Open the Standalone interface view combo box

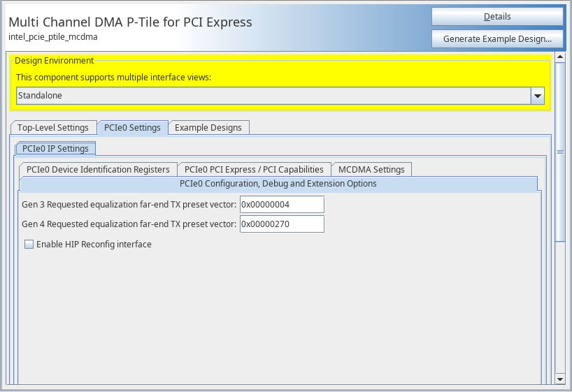click(273, 96)
